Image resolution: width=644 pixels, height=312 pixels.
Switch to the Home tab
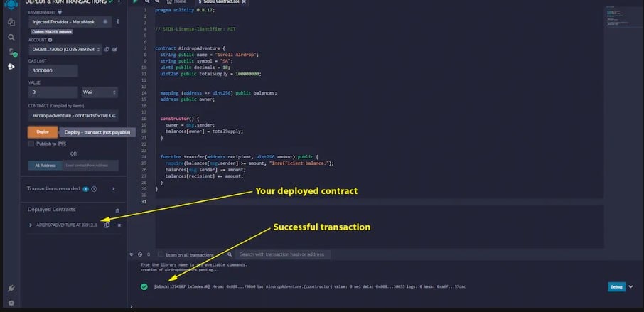coord(176,1)
